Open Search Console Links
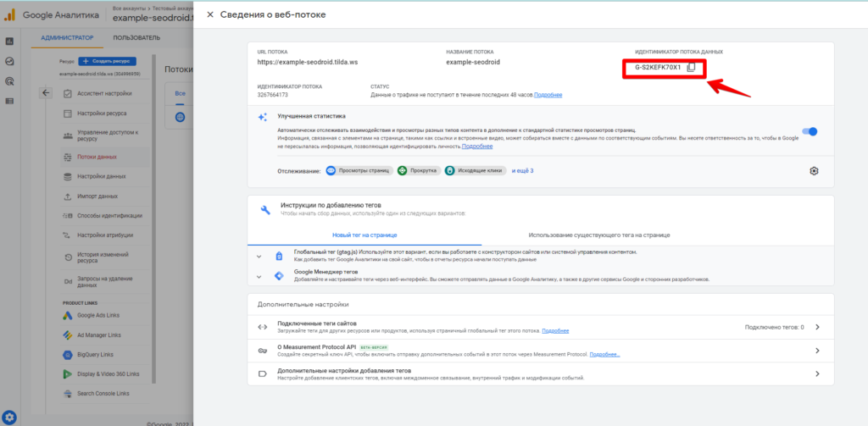 tap(105, 393)
